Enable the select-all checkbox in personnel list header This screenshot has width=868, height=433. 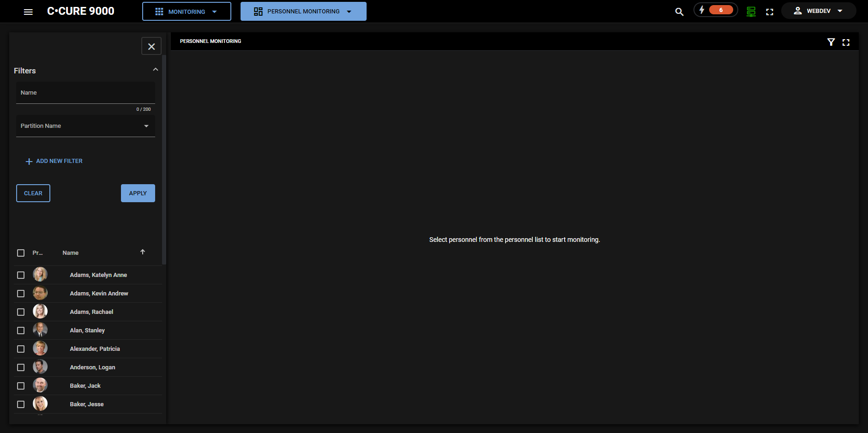point(21,253)
